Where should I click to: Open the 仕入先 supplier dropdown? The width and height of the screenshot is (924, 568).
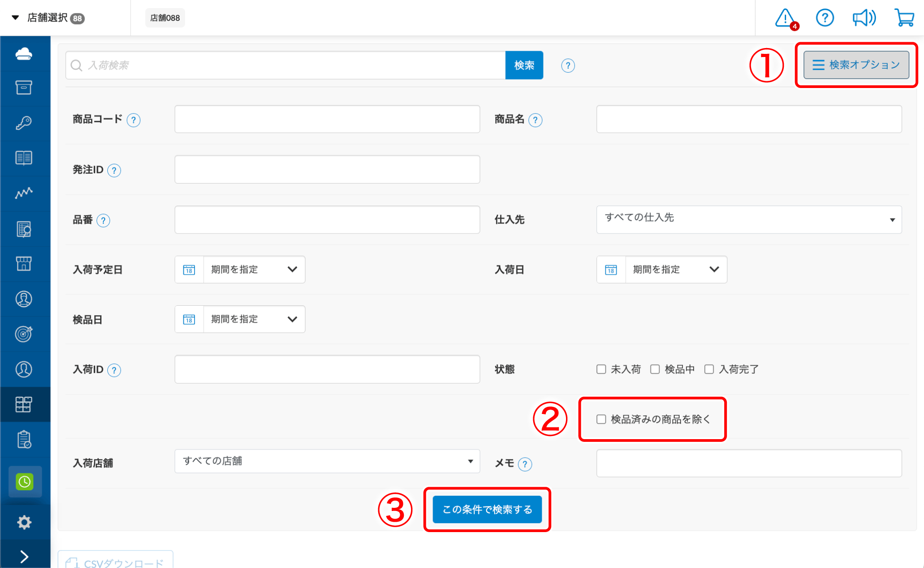coord(748,220)
